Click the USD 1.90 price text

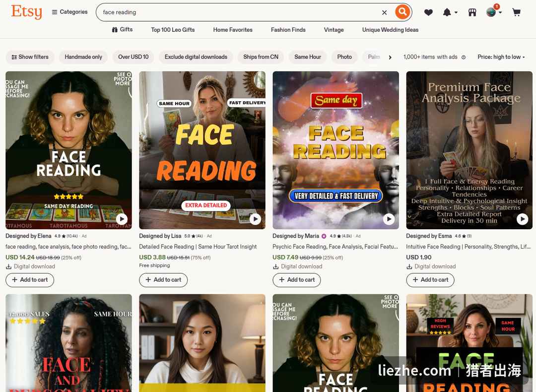tap(419, 258)
